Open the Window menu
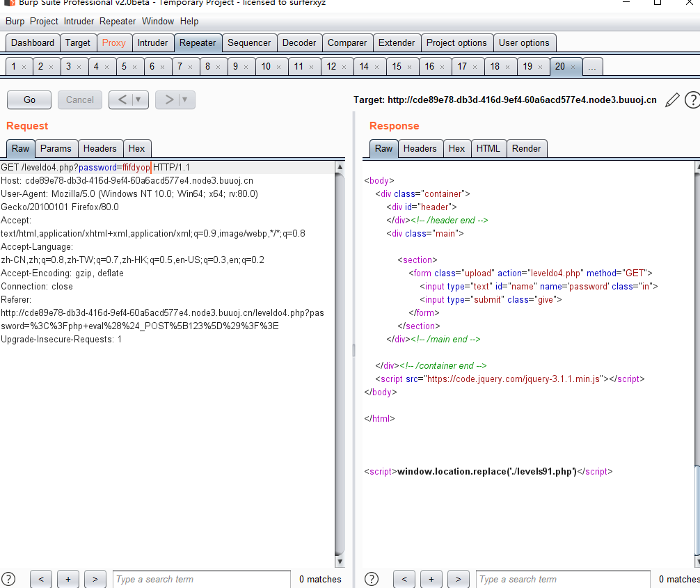The image size is (700, 588). pos(157,22)
